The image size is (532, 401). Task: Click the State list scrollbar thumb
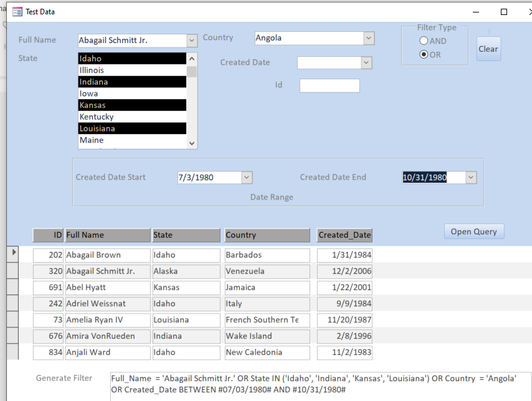tap(192, 72)
